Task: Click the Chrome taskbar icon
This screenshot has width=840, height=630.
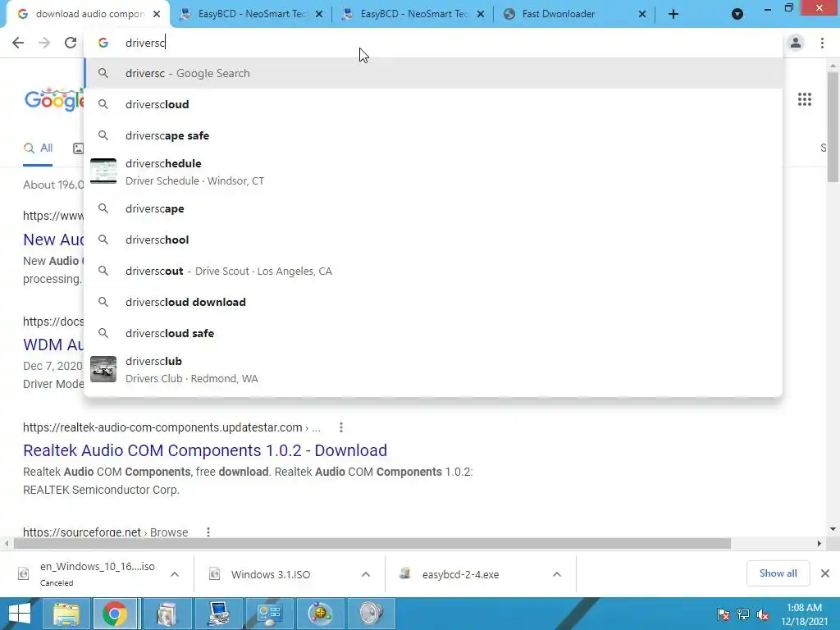Action: click(x=115, y=614)
